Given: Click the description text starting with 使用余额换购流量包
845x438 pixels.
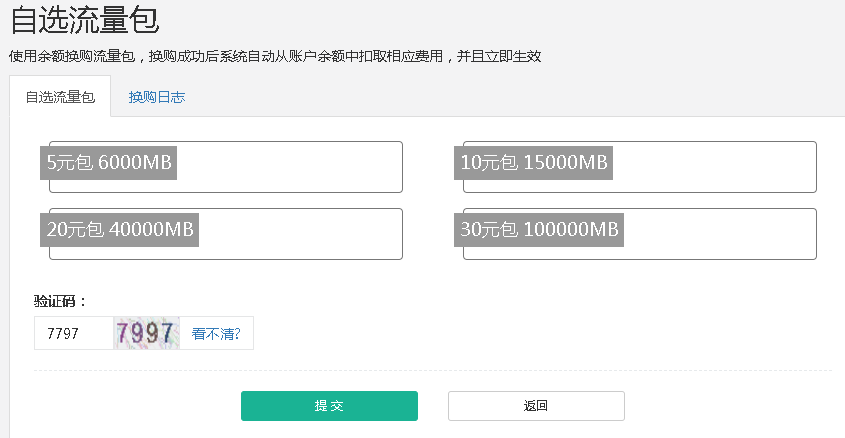Looking at the screenshot, I should 275,56.
